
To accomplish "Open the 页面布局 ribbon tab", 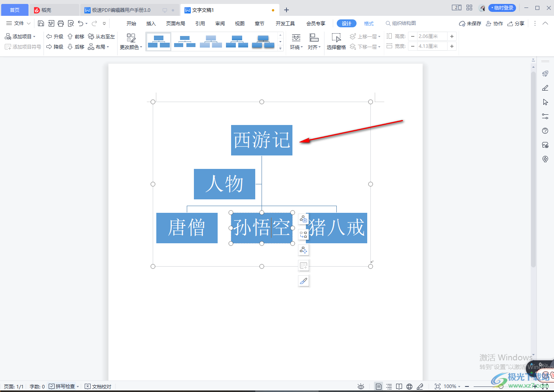I will (x=176, y=24).
